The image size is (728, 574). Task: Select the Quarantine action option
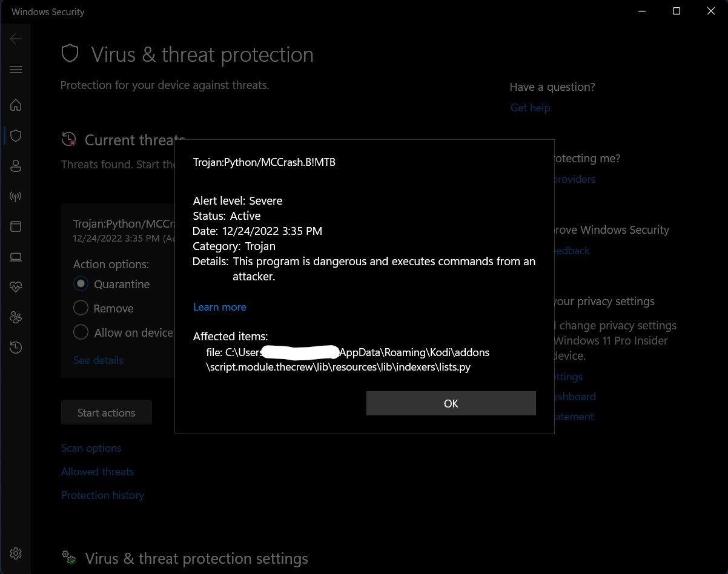coord(79,284)
